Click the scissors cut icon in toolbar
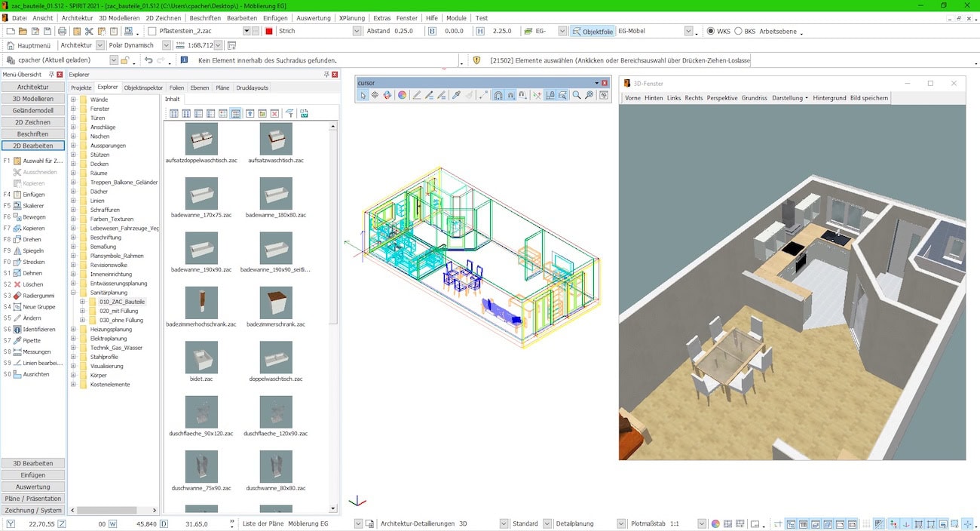This screenshot has width=980, height=531. [x=89, y=31]
